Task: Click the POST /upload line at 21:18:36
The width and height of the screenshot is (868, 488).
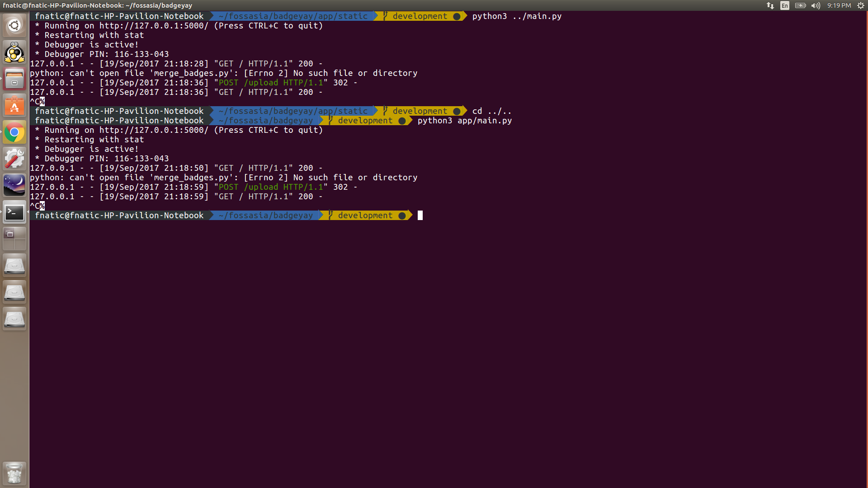Action: (193, 83)
